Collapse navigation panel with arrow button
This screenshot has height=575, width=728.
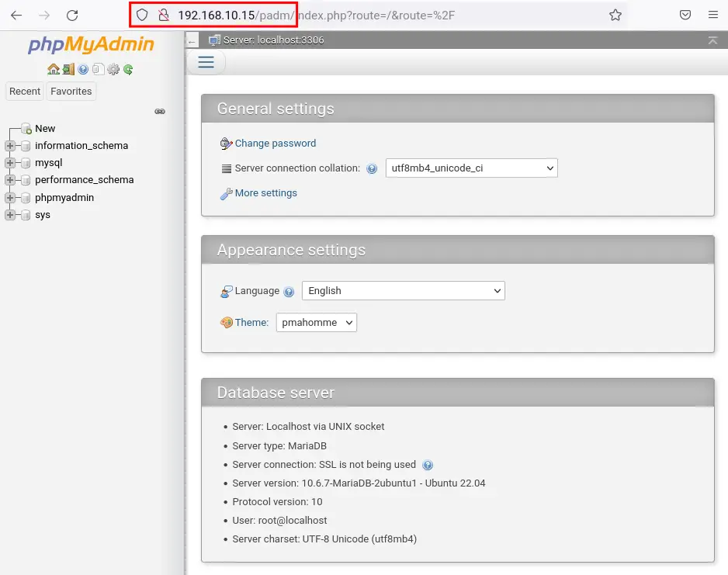pyautogui.click(x=192, y=41)
